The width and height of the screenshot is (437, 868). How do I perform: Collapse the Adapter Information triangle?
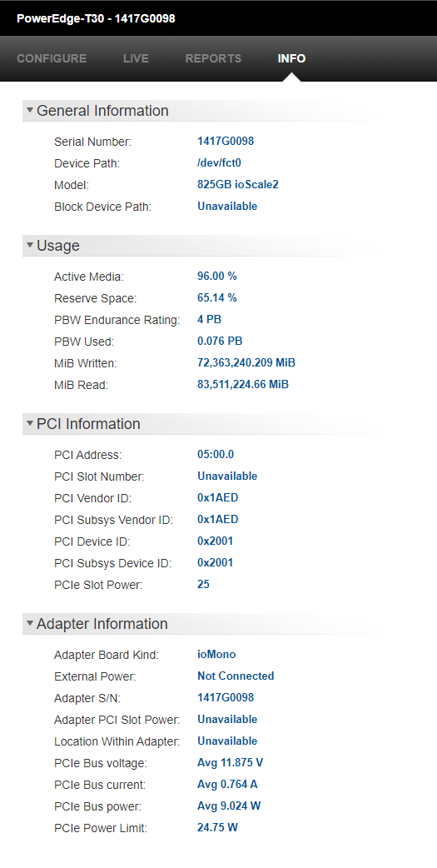[x=30, y=623]
